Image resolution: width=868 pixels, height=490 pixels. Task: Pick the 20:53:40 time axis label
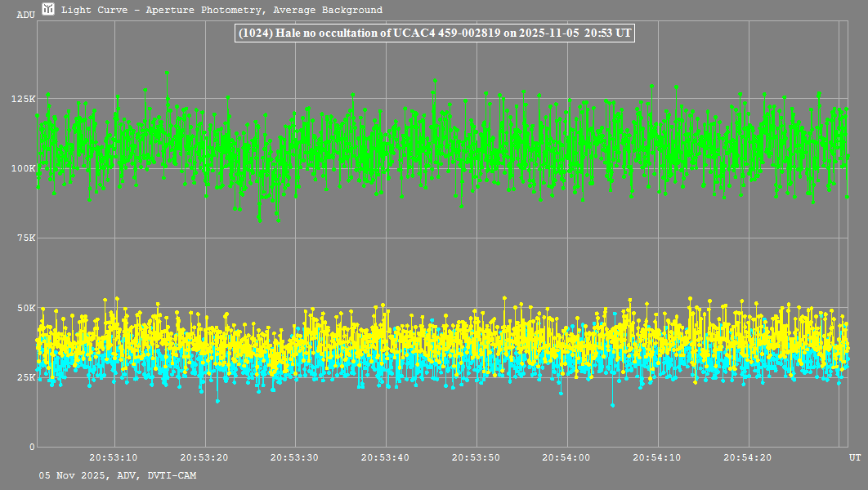click(x=386, y=458)
